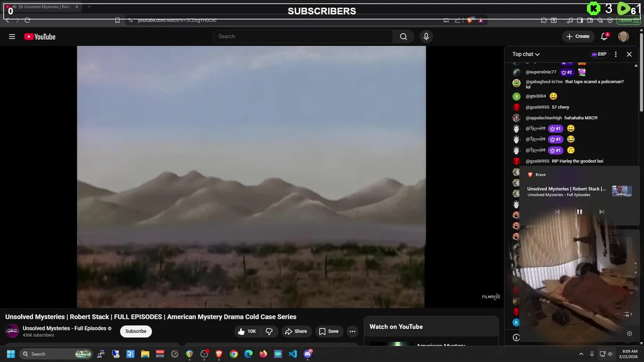Click the channel avatar under video
Image resolution: width=644 pixels, height=362 pixels.
tap(12, 331)
